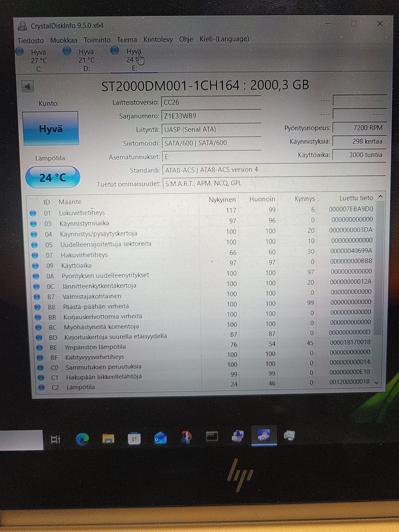
Task: Click status dot for Jännitteenkytkentäkertoja row
Action: (x=37, y=287)
